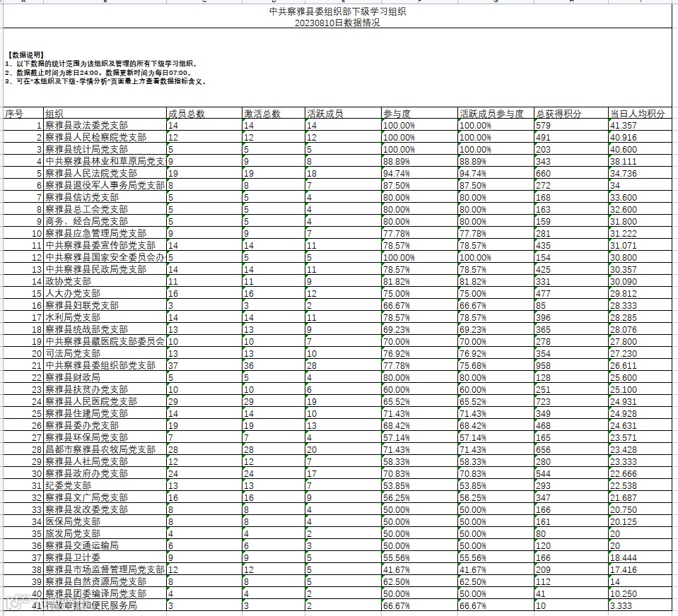
Task: Select the cell 察雅县退役军人事务局党支部
Action: pyautogui.click(x=105, y=185)
